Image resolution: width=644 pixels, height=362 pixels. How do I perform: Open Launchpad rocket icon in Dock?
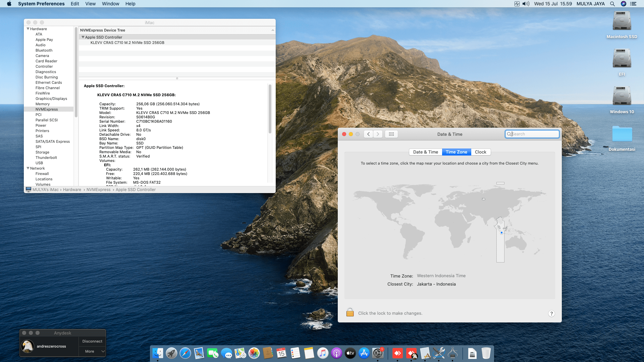[x=171, y=353]
